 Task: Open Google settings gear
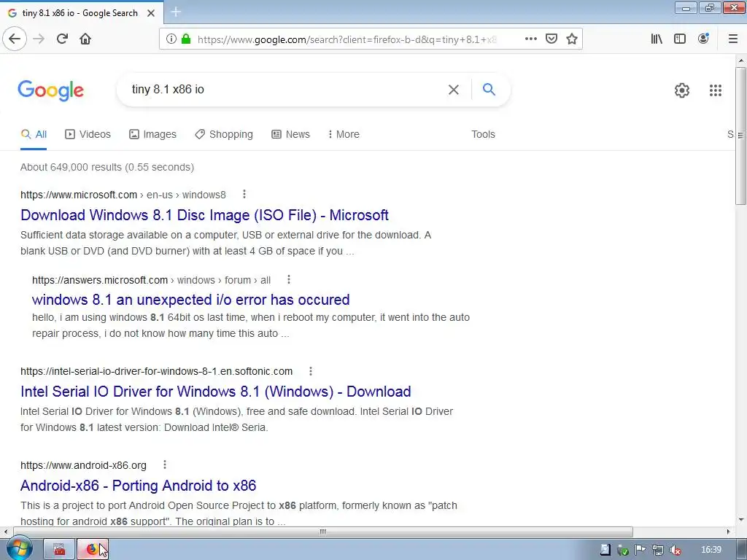682,90
